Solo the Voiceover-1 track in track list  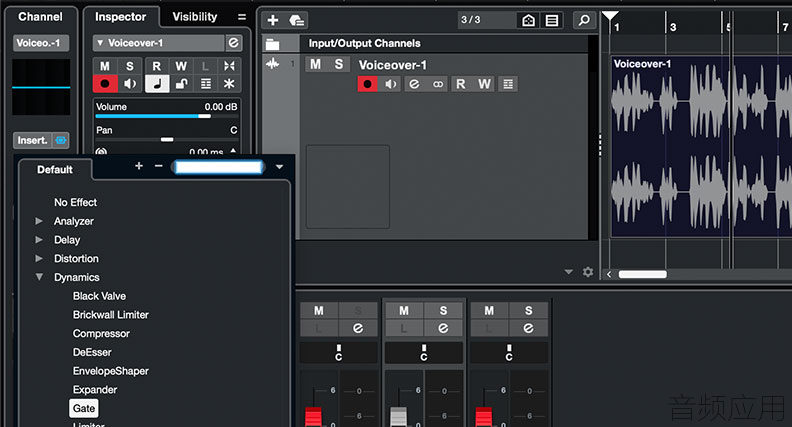[x=339, y=64]
